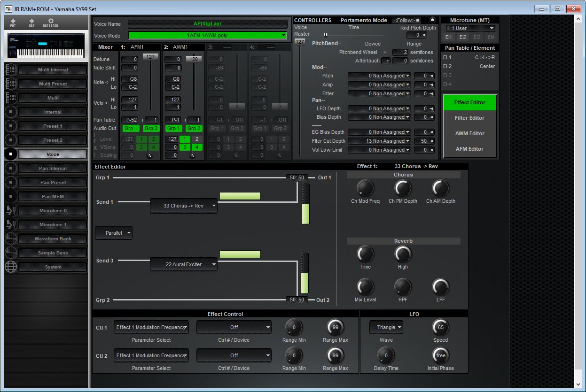Screen dimensions: 586x392
Task: Toggle AWM1 Audio Out Grp 1
Action: coord(174,129)
